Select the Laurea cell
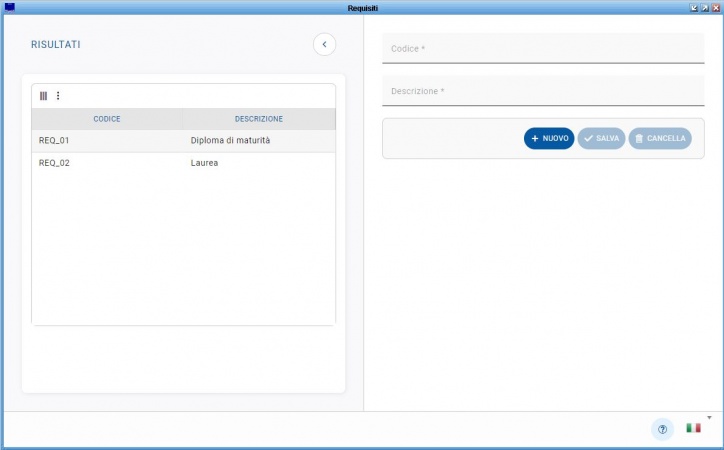The height and width of the screenshot is (450, 724). (x=259, y=163)
